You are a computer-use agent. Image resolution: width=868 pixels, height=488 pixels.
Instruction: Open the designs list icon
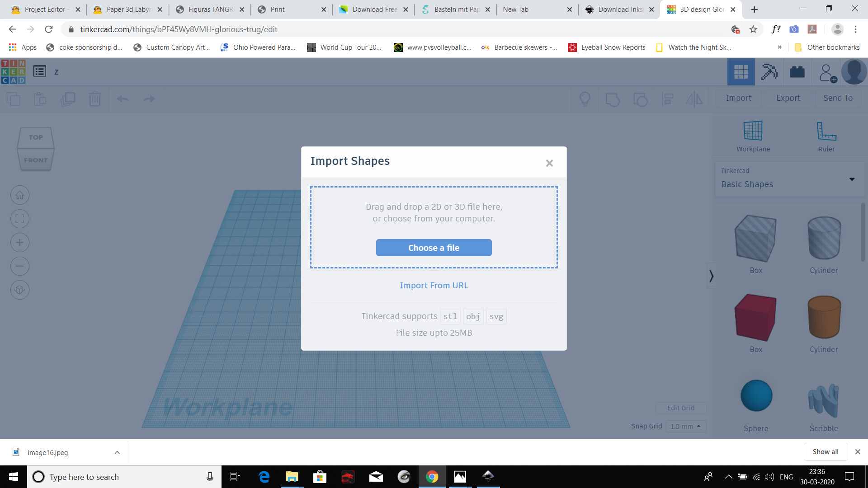(x=40, y=71)
